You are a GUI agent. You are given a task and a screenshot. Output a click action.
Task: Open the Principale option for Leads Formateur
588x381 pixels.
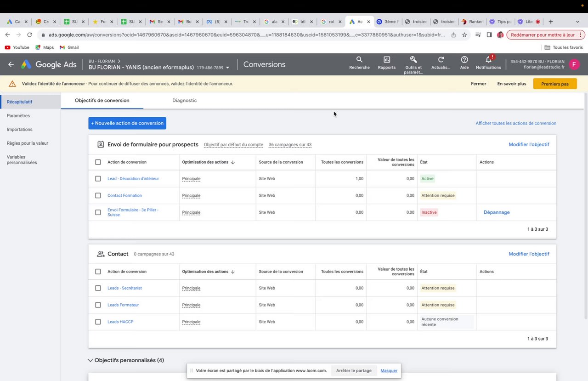coord(191,305)
